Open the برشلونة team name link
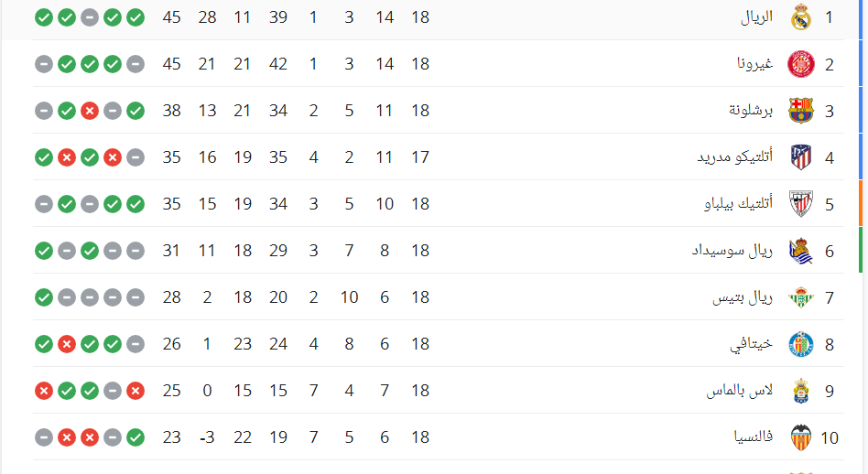Screen dimensions: 868x474 pyautogui.click(x=751, y=111)
